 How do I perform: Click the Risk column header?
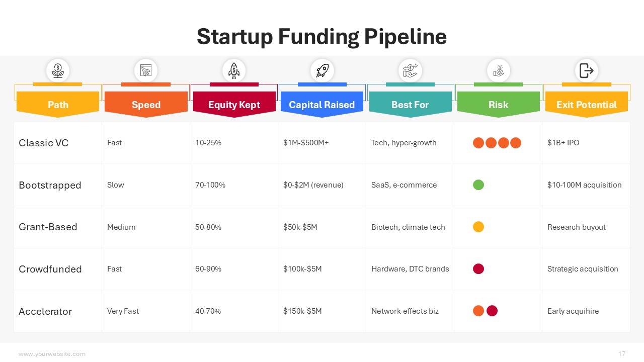point(498,105)
